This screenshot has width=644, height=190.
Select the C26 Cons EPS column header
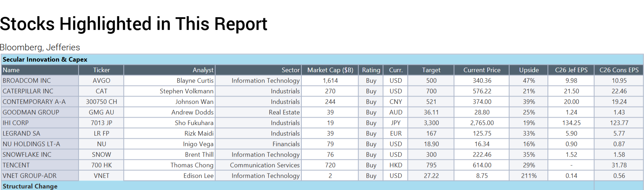pos(619,70)
